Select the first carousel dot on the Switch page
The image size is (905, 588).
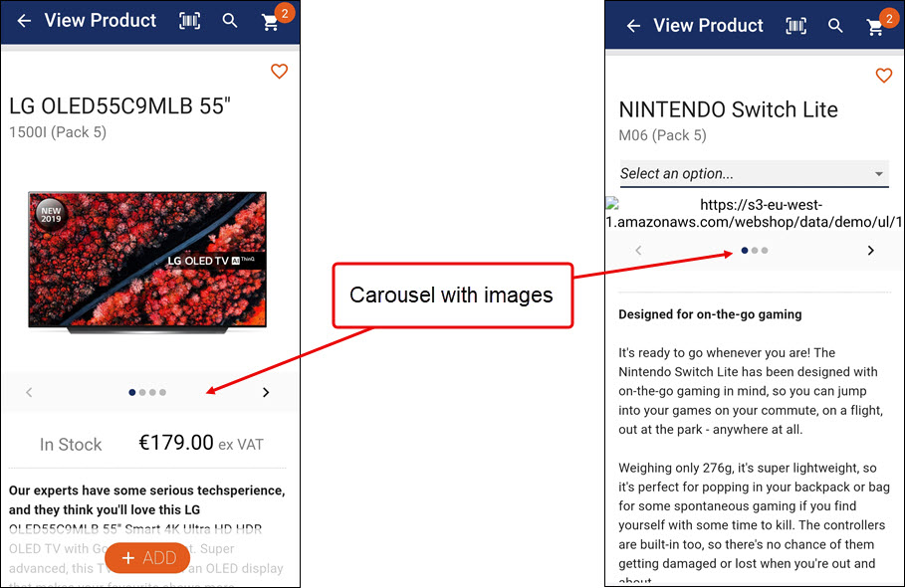744,250
